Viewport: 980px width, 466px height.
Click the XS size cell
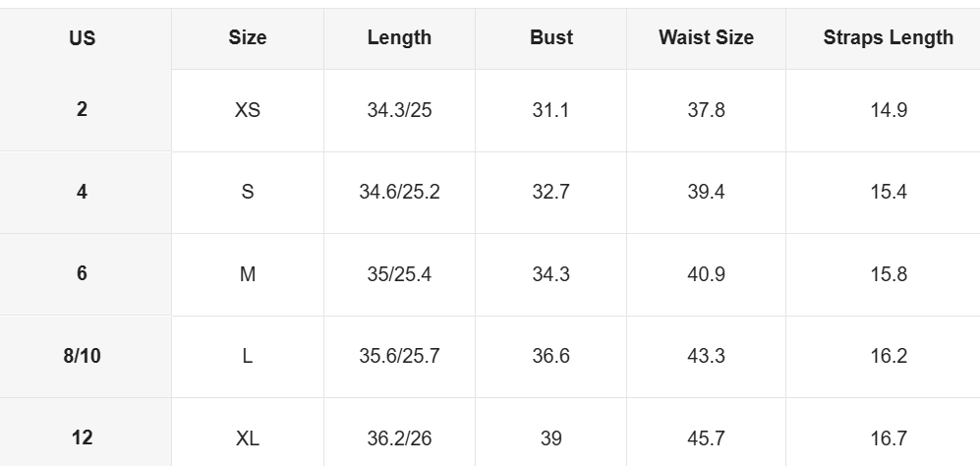coord(248,110)
